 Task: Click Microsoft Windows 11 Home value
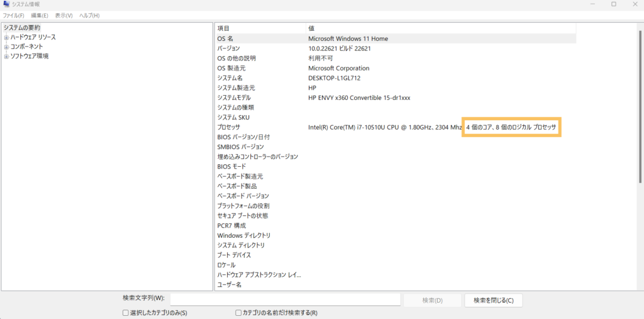pyautogui.click(x=348, y=38)
